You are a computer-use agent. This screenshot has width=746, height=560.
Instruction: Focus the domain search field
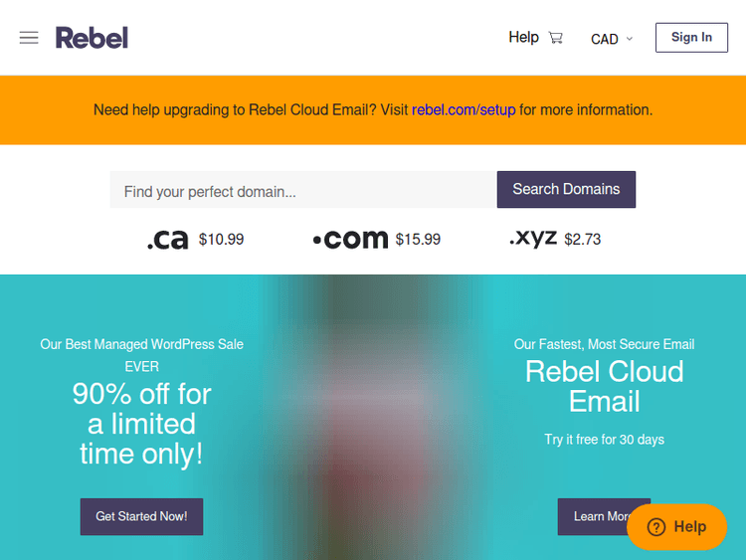[x=303, y=190]
